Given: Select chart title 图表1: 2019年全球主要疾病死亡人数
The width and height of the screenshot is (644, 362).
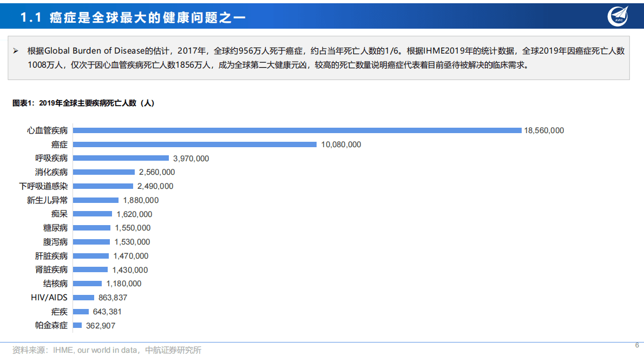Looking at the screenshot, I should [83, 103].
